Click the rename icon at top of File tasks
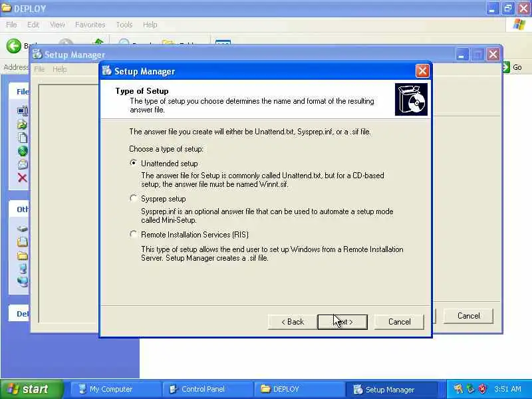Image resolution: width=532 pixels, height=399 pixels. tap(23, 111)
